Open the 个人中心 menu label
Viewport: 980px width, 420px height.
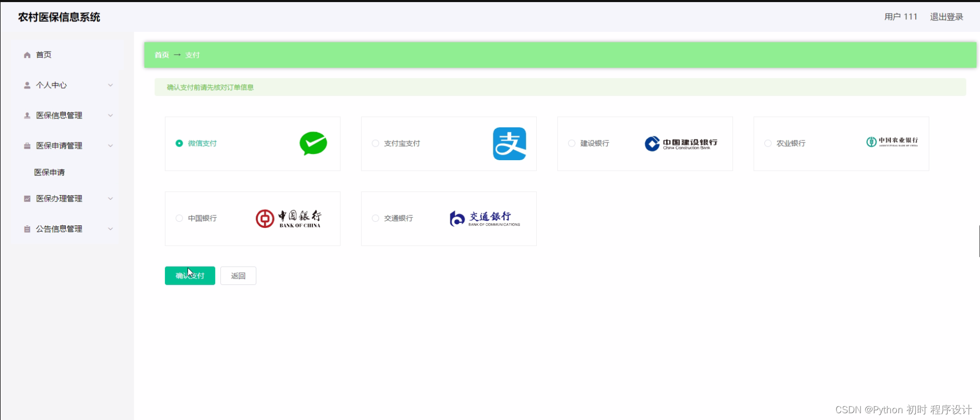coord(51,85)
